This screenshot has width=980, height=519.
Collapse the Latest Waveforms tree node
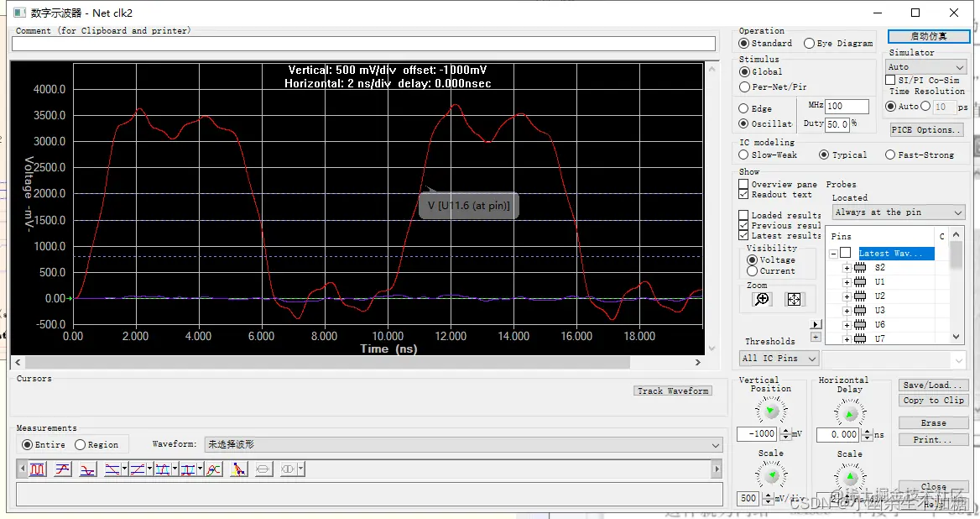(833, 254)
